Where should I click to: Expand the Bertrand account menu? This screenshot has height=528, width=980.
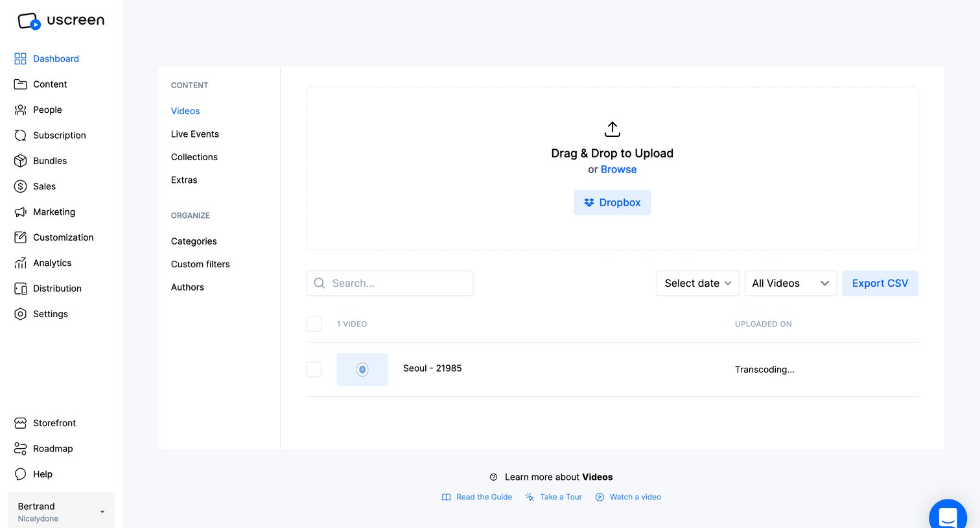61,512
